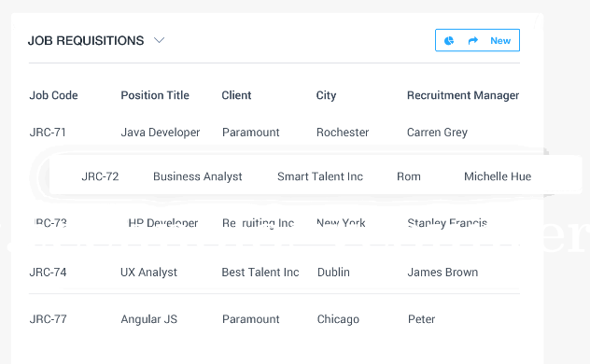Image resolution: width=590 pixels, height=364 pixels.
Task: Click client Best Talent Inc
Action: click(x=260, y=272)
